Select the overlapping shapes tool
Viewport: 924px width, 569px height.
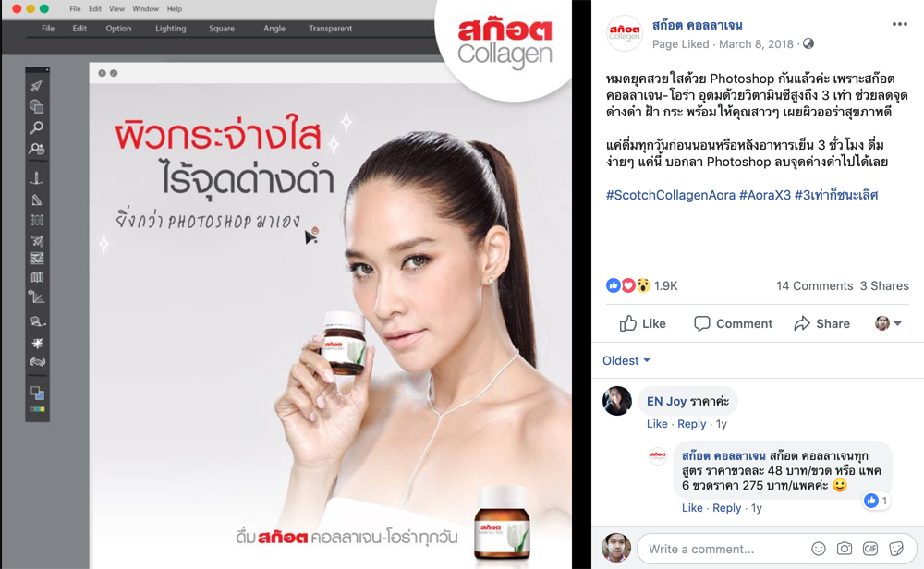(37, 106)
